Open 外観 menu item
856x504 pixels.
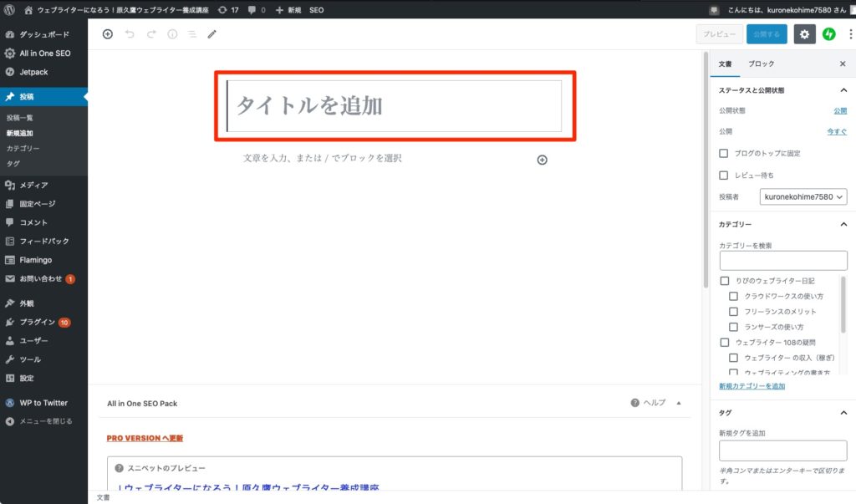43,303
